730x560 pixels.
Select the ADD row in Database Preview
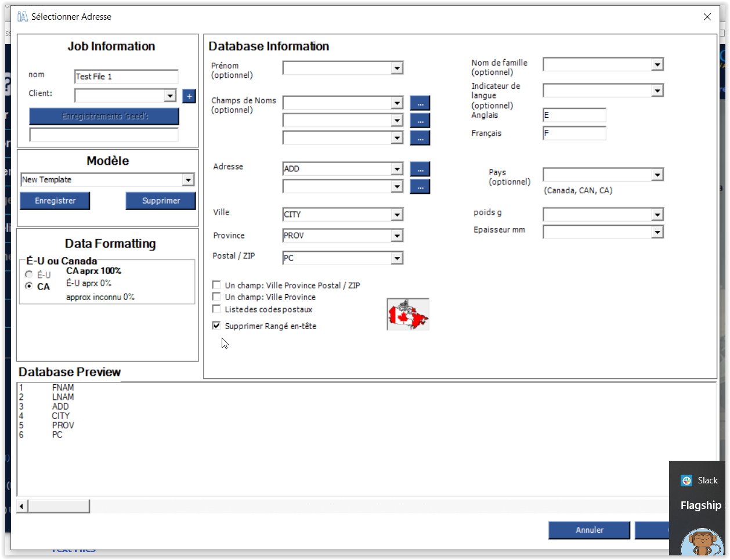coord(60,407)
